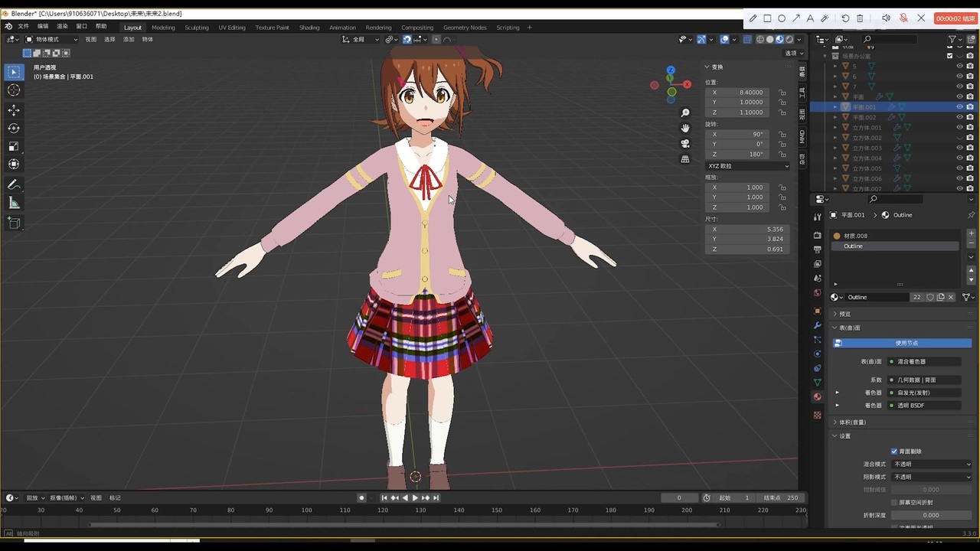Show the hidden 立方体.002 object
980x551 pixels.
(x=959, y=138)
